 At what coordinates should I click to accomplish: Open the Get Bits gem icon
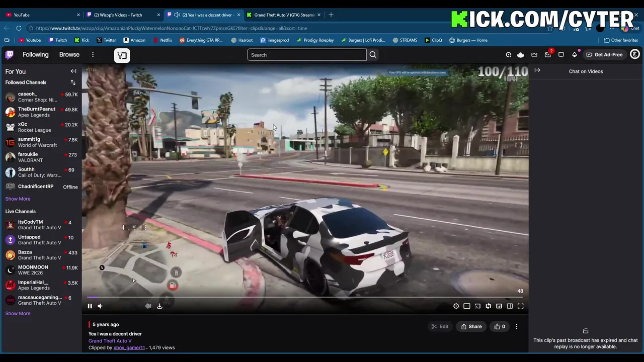click(x=575, y=54)
